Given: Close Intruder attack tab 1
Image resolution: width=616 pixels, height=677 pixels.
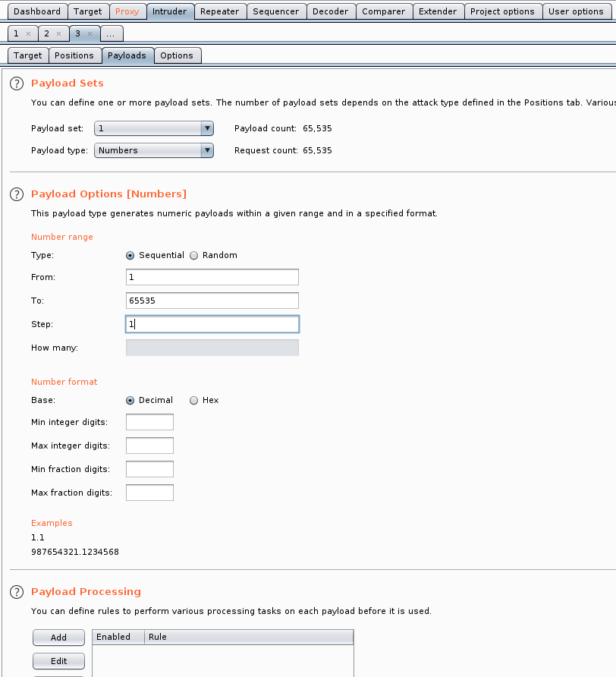Looking at the screenshot, I should click(28, 34).
